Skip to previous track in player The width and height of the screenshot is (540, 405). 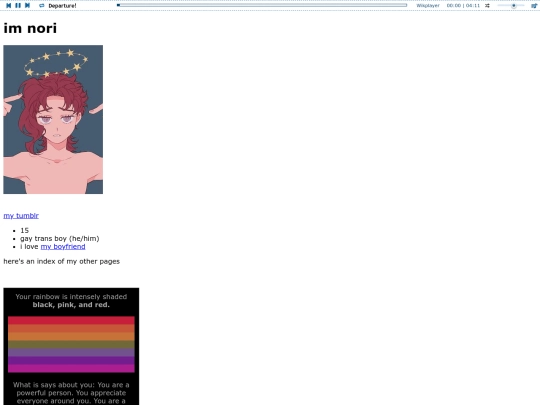coord(9,6)
